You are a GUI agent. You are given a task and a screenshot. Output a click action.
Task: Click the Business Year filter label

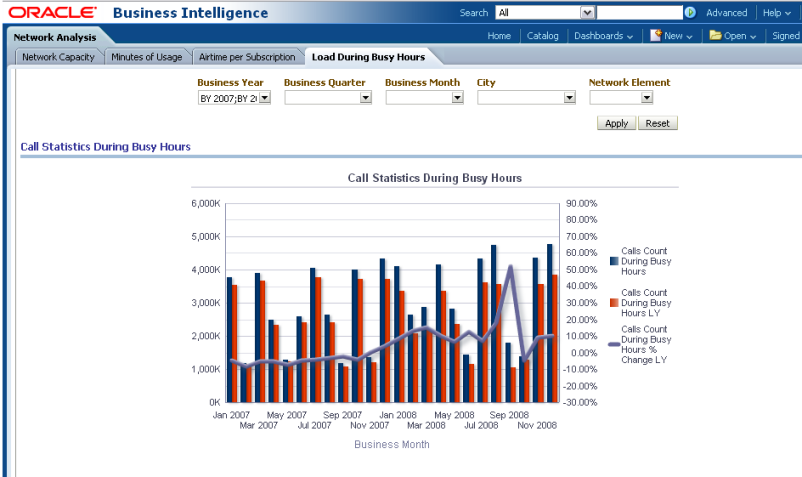click(x=230, y=82)
